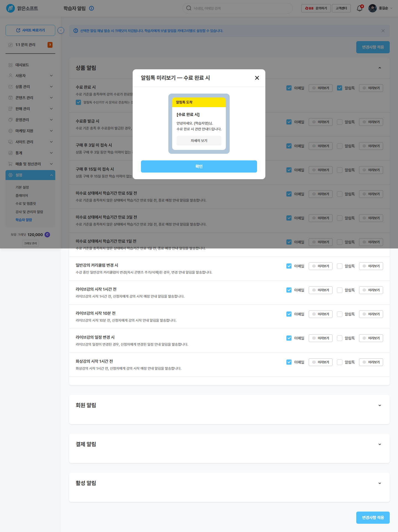This screenshot has height=532, width=398.
Task: Expand the 결제 알림 section
Action: [380, 444]
